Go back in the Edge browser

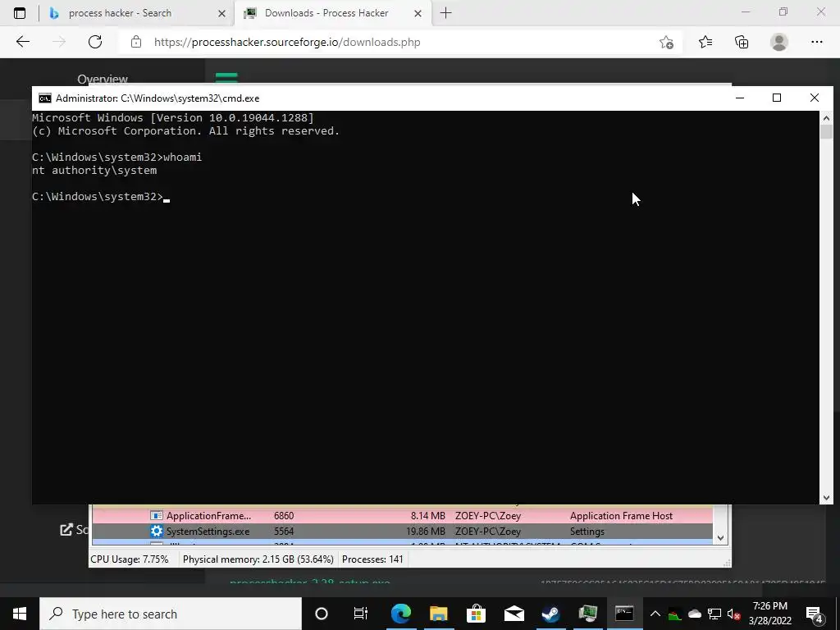point(22,42)
